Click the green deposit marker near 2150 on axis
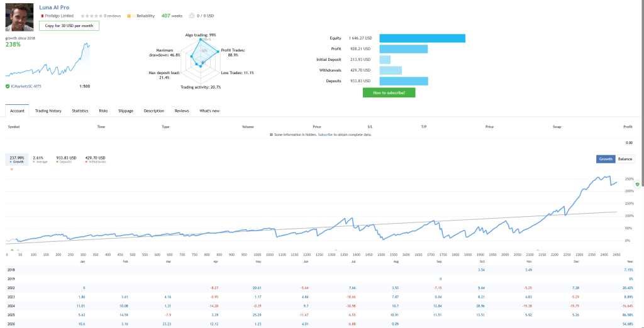644x328 pixels. 538,249
